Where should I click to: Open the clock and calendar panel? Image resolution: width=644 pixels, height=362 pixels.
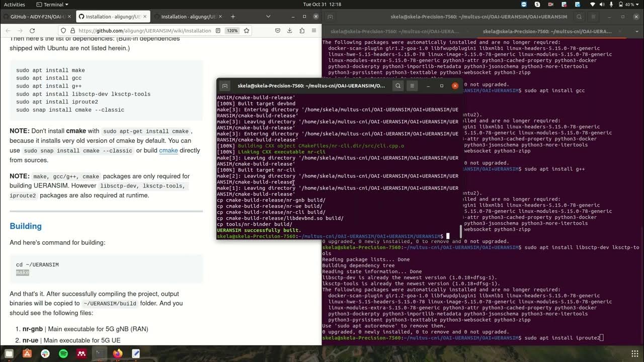[323, 4]
